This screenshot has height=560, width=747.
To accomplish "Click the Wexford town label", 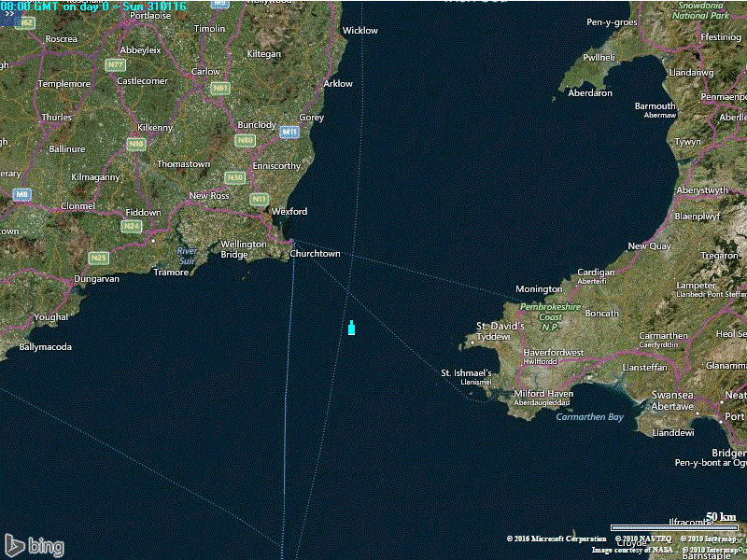I will pos(289,212).
